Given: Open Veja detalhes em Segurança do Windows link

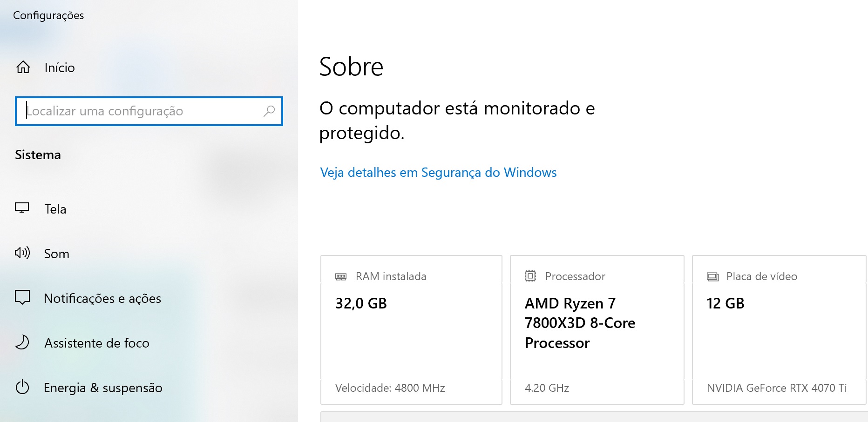Looking at the screenshot, I should (438, 173).
